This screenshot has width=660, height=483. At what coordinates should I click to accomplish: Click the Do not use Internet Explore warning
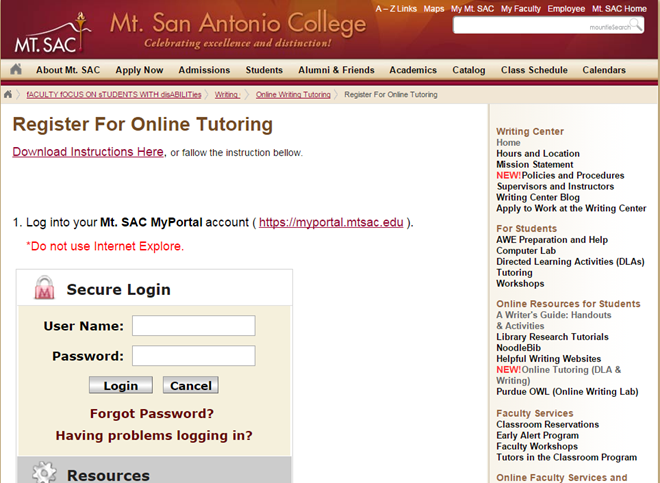[x=105, y=246]
